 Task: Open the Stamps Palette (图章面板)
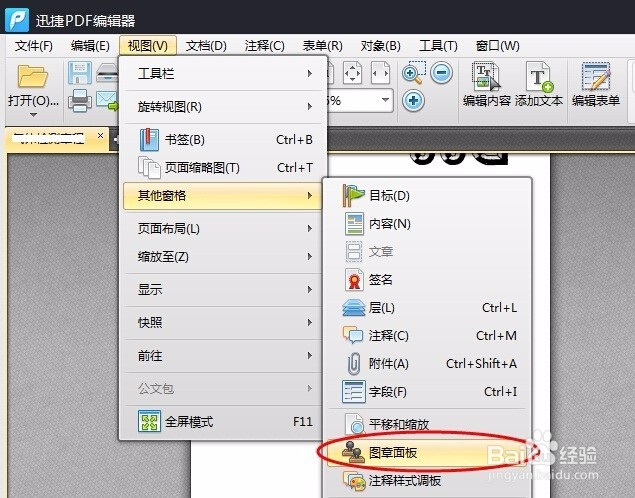click(427, 452)
